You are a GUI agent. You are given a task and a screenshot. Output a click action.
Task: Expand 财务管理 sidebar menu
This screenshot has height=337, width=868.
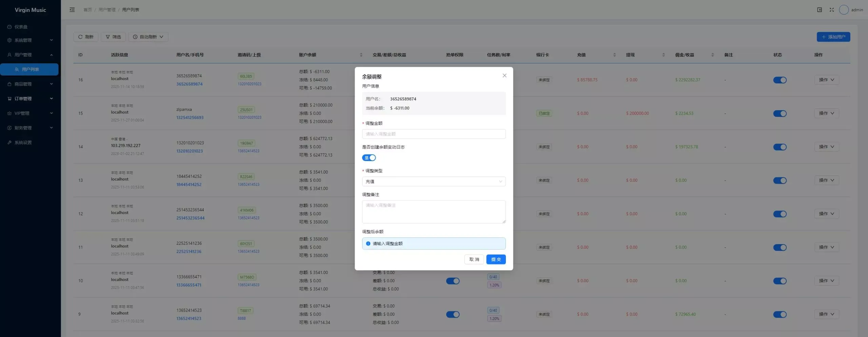click(x=29, y=128)
